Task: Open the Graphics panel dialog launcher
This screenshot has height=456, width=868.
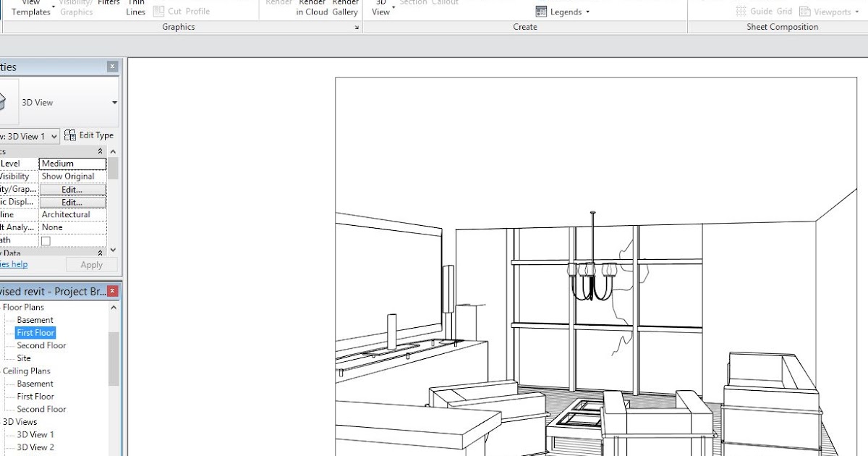Action: 355,27
